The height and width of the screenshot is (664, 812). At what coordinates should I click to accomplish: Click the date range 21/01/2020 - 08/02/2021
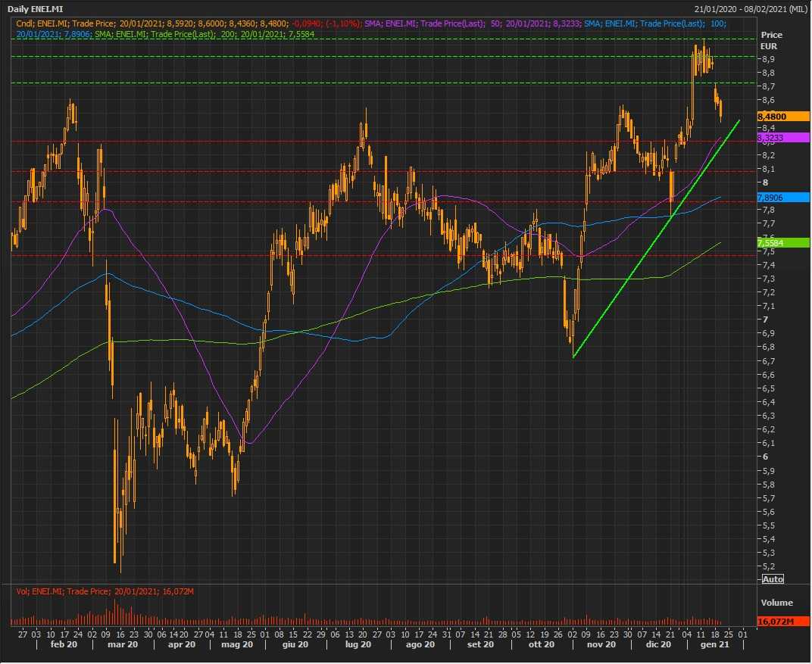tap(750, 9)
